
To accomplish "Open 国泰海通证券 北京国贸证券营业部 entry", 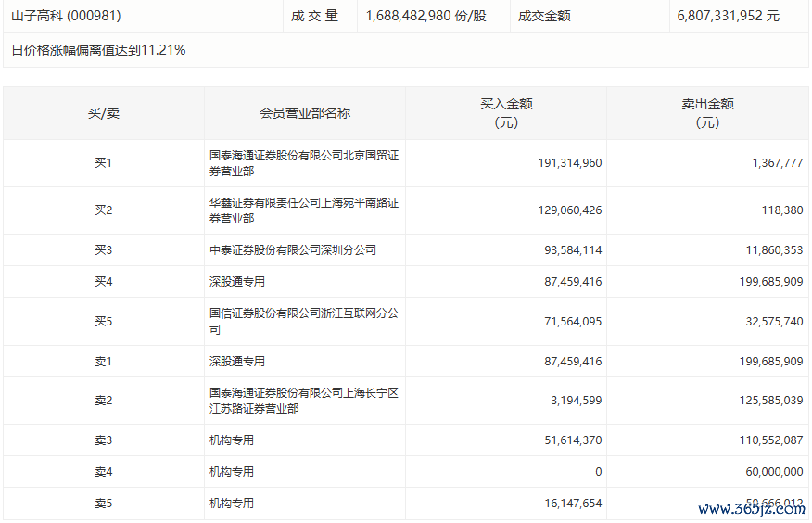I will click(303, 163).
